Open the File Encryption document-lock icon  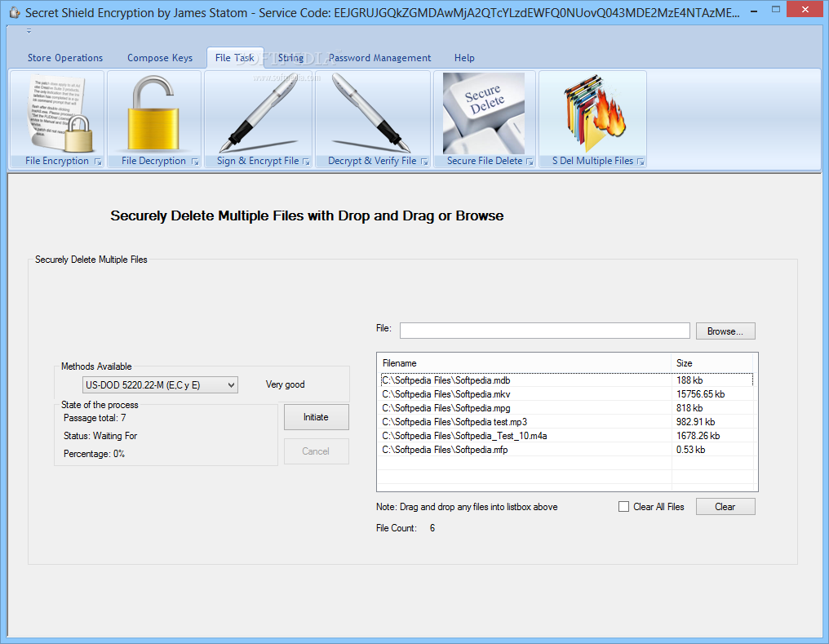[x=61, y=113]
